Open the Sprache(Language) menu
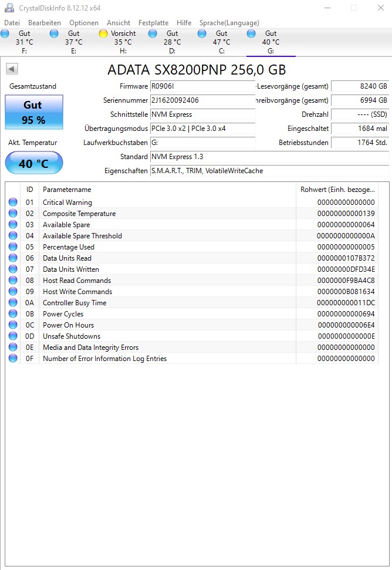Screen dimensions: 392x570 229,22
